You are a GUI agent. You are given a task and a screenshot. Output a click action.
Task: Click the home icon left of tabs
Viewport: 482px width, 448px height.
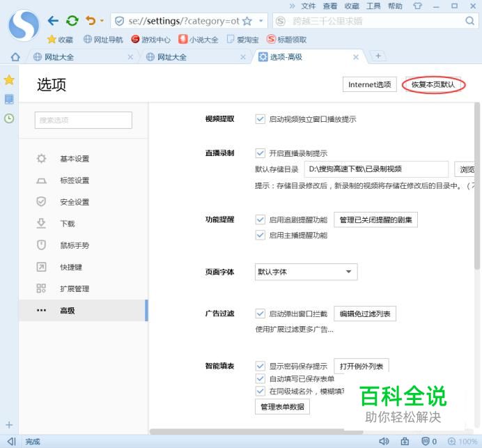(15, 57)
